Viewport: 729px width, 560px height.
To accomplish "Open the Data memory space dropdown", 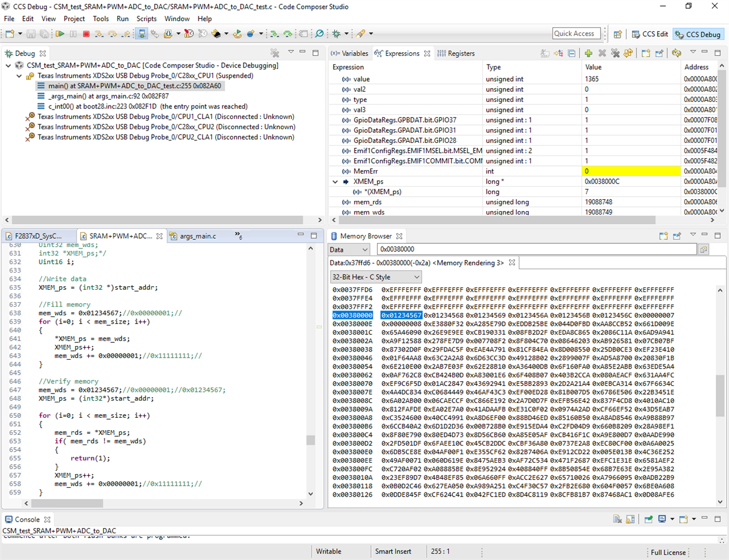I will click(x=349, y=249).
